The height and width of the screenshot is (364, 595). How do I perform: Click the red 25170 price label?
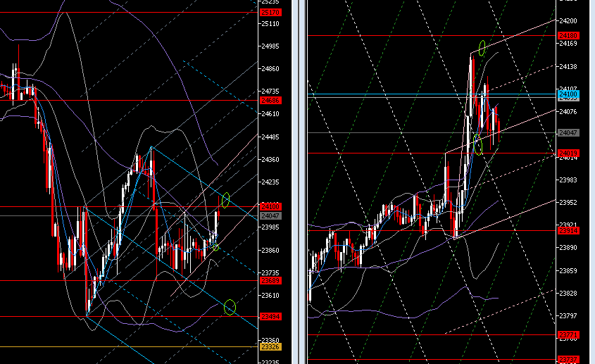(x=270, y=13)
